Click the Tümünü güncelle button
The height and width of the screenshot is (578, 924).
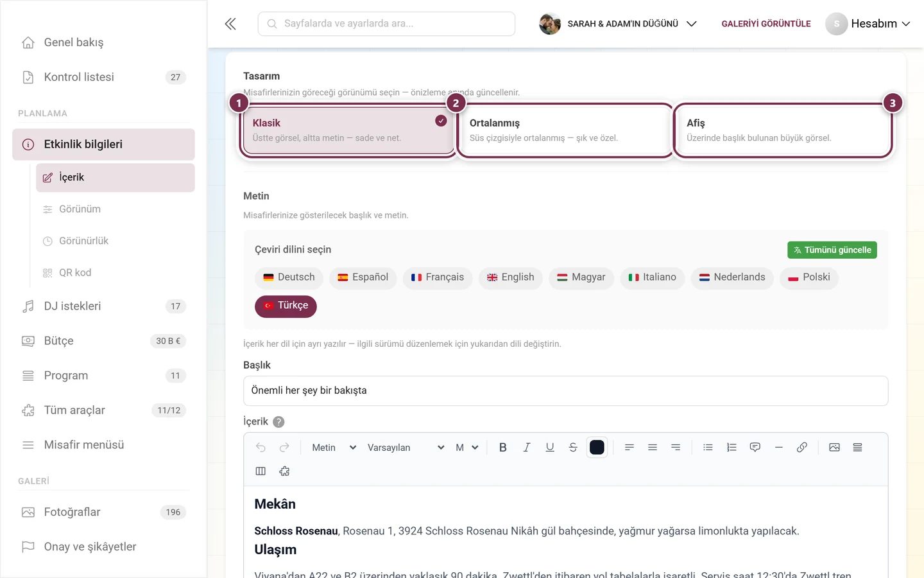[x=832, y=250]
